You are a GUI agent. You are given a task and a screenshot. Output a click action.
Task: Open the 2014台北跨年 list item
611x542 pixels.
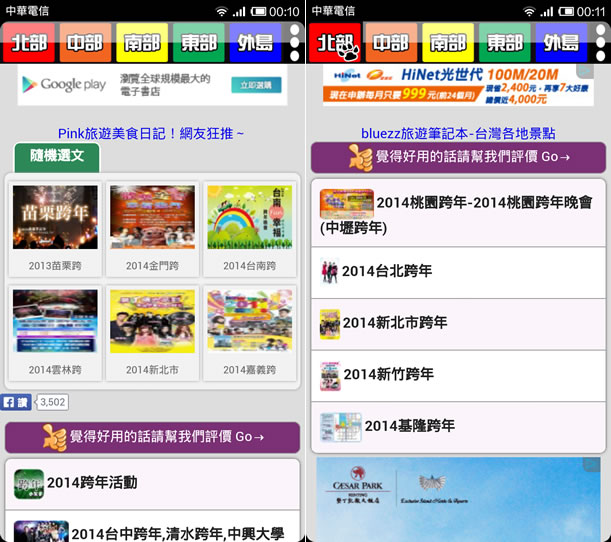[458, 272]
